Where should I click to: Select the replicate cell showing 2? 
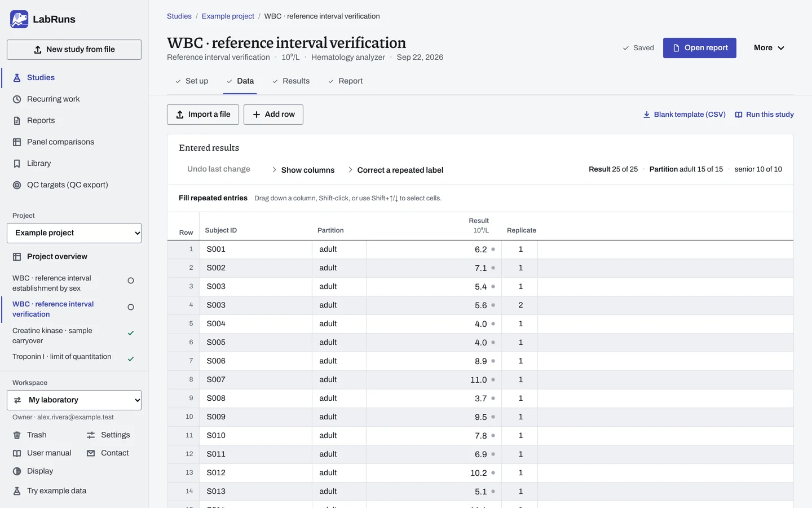pyautogui.click(x=519, y=305)
